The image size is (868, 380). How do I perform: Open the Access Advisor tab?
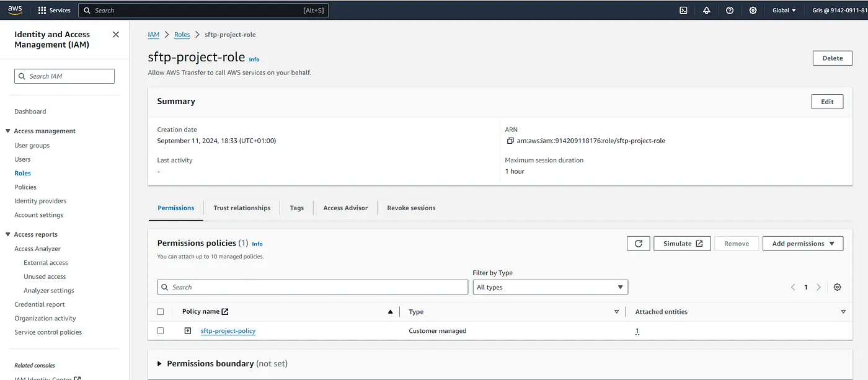click(345, 208)
